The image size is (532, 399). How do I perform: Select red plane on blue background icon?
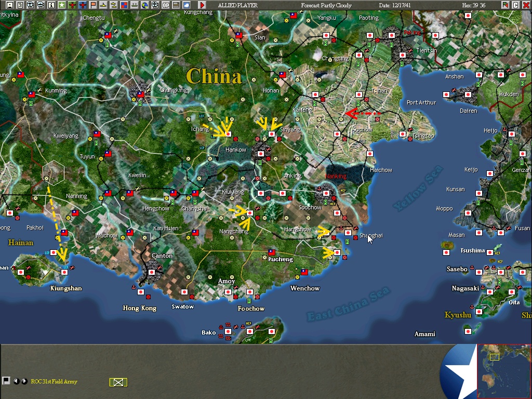pos(83,5)
